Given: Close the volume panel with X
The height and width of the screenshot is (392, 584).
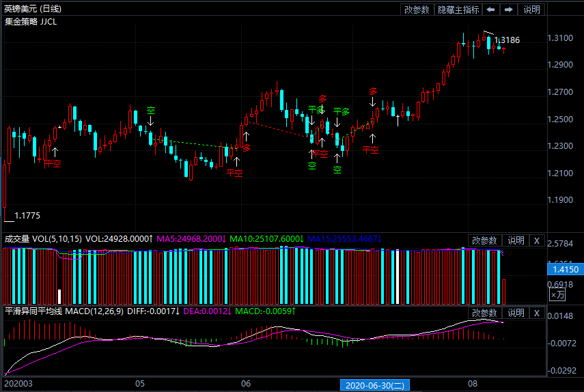Looking at the screenshot, I should pyautogui.click(x=536, y=240).
